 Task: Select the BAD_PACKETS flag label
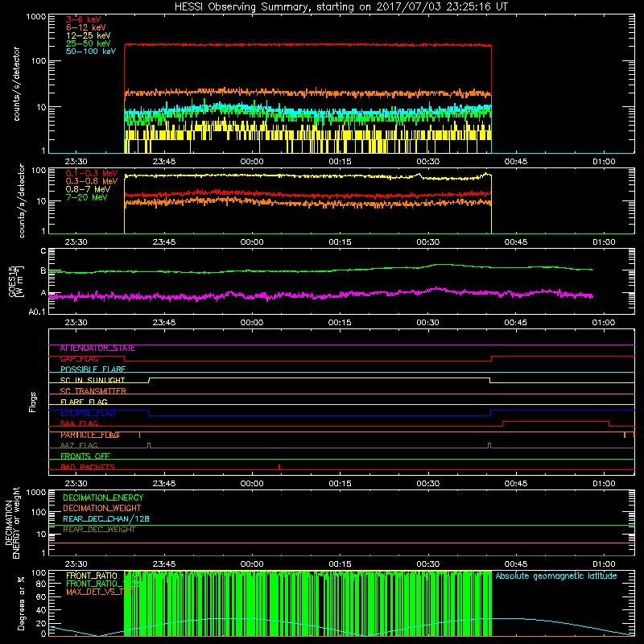pyautogui.click(x=88, y=467)
